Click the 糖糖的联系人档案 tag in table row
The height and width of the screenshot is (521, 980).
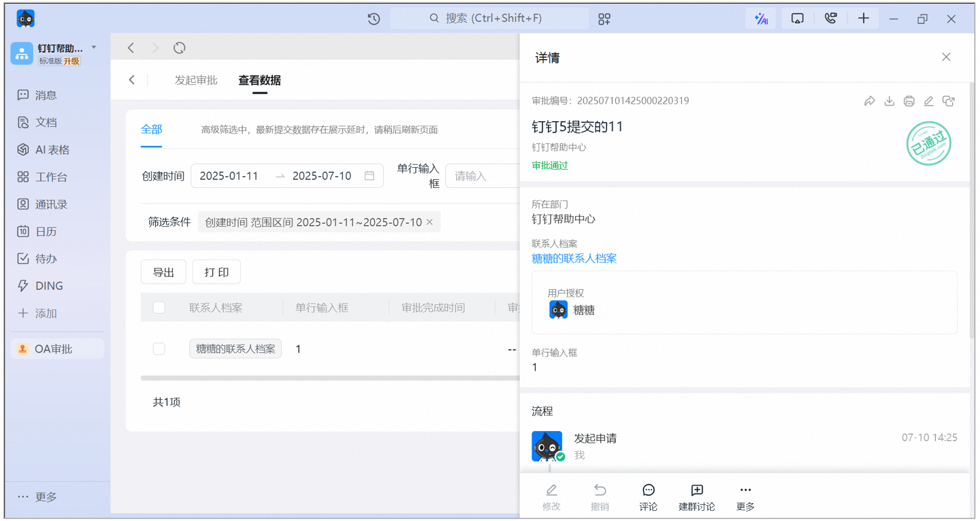[x=235, y=349]
